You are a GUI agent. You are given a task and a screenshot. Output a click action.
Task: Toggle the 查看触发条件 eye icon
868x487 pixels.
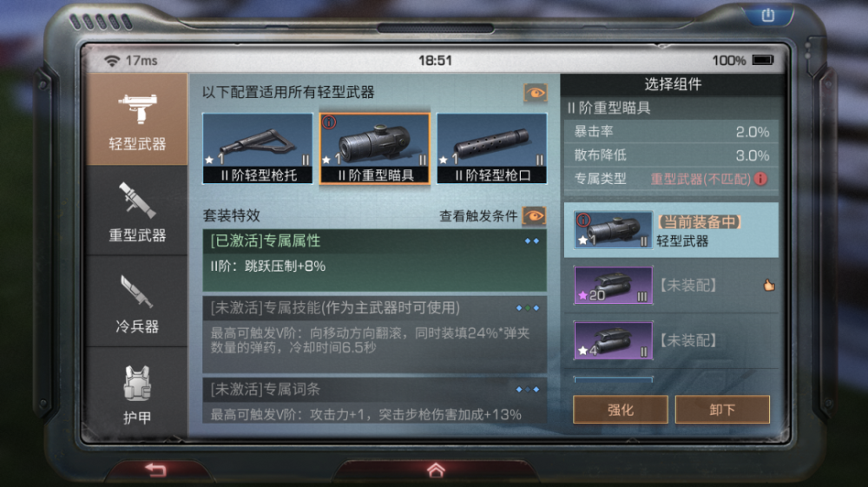[x=534, y=216]
